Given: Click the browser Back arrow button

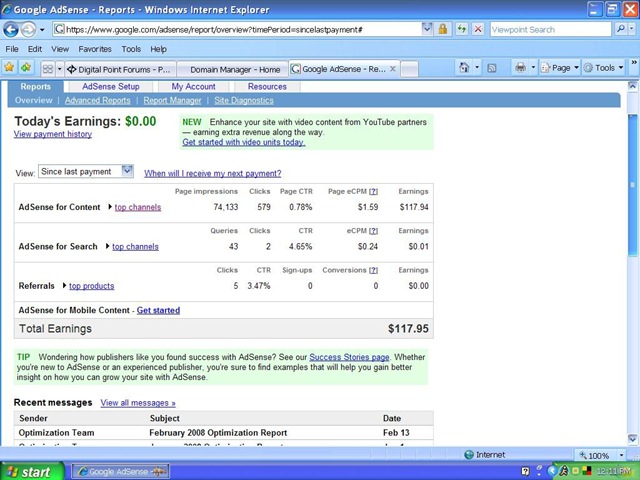Looking at the screenshot, I should 11,29.
